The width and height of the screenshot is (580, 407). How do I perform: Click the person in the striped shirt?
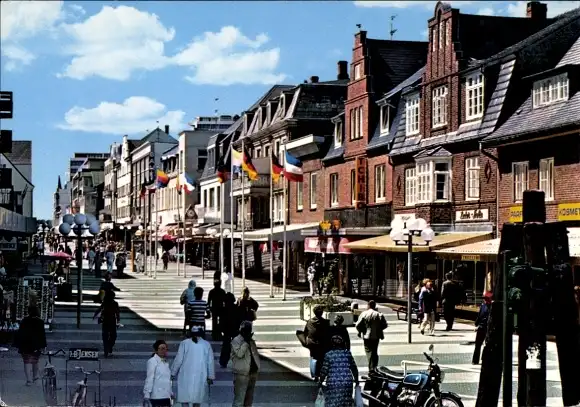(x=198, y=309)
